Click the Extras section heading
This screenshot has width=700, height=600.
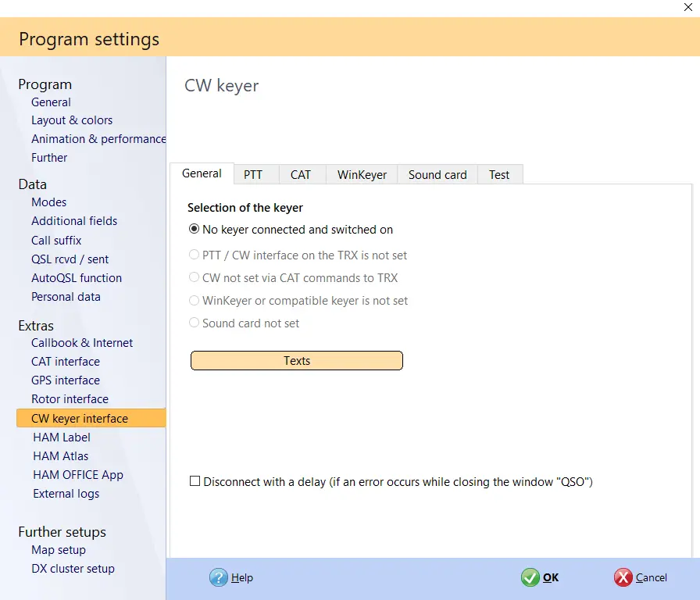pos(36,326)
